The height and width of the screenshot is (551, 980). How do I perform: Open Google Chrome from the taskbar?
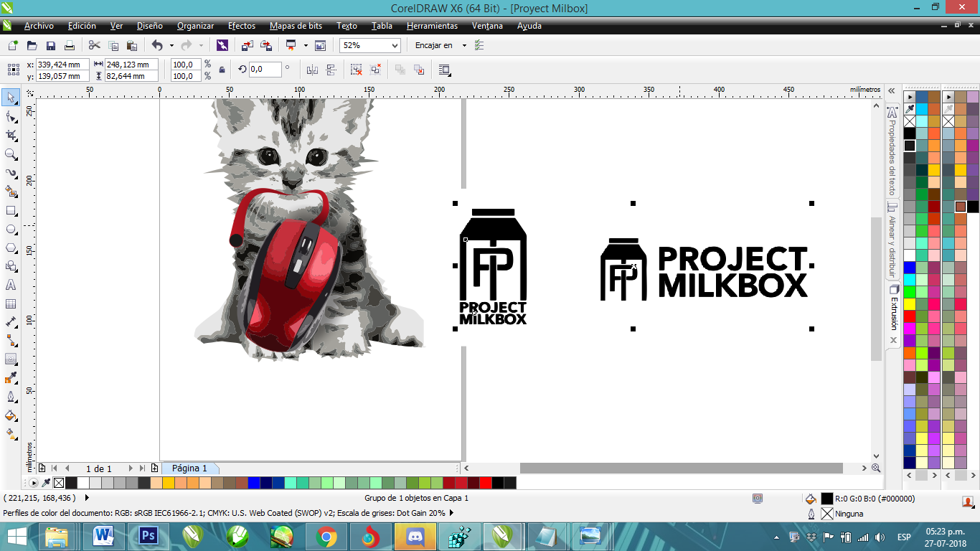pyautogui.click(x=326, y=537)
